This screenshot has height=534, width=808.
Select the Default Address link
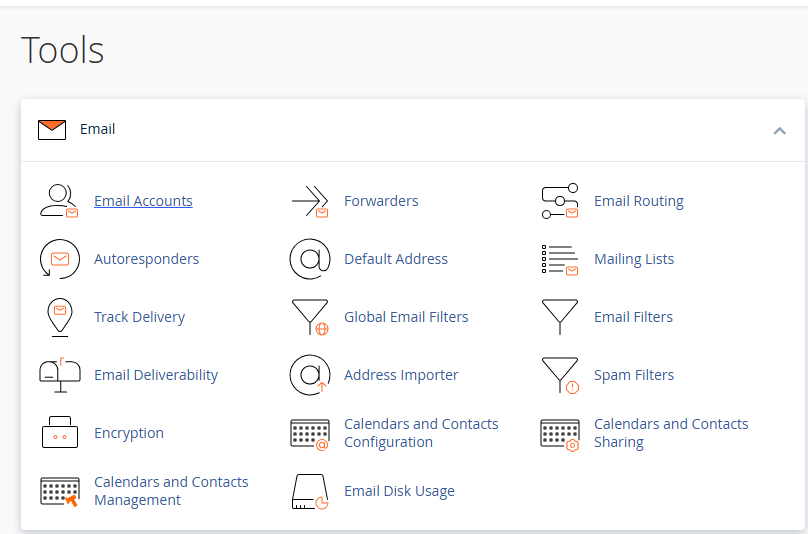[396, 259]
